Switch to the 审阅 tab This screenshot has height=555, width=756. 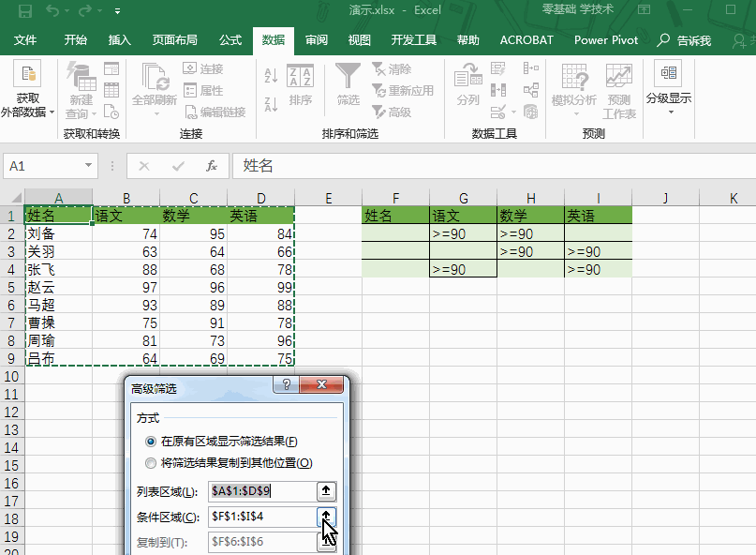317,40
